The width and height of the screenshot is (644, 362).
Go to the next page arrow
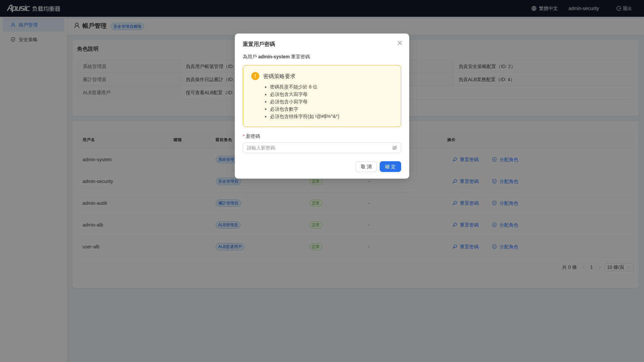click(600, 267)
